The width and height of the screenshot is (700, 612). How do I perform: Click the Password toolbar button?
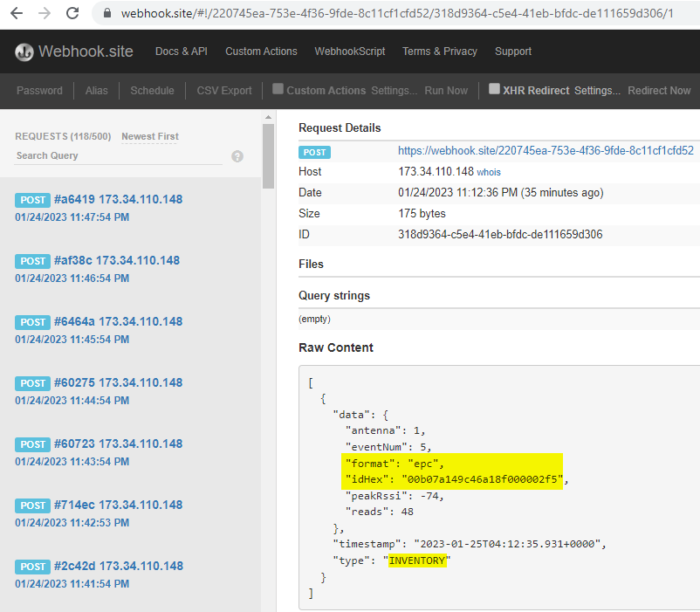tap(39, 91)
